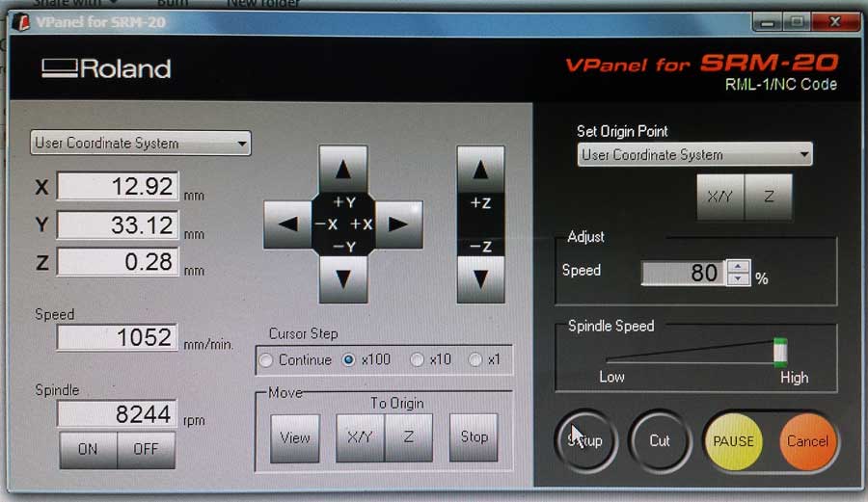Move left using the -X arrow button
This screenshot has height=502, width=868.
(x=287, y=225)
